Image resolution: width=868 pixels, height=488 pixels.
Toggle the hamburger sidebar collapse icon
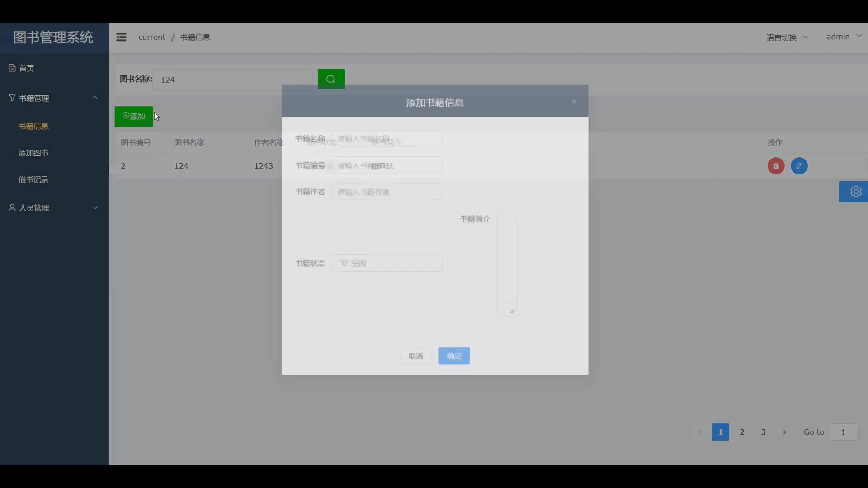coord(121,37)
